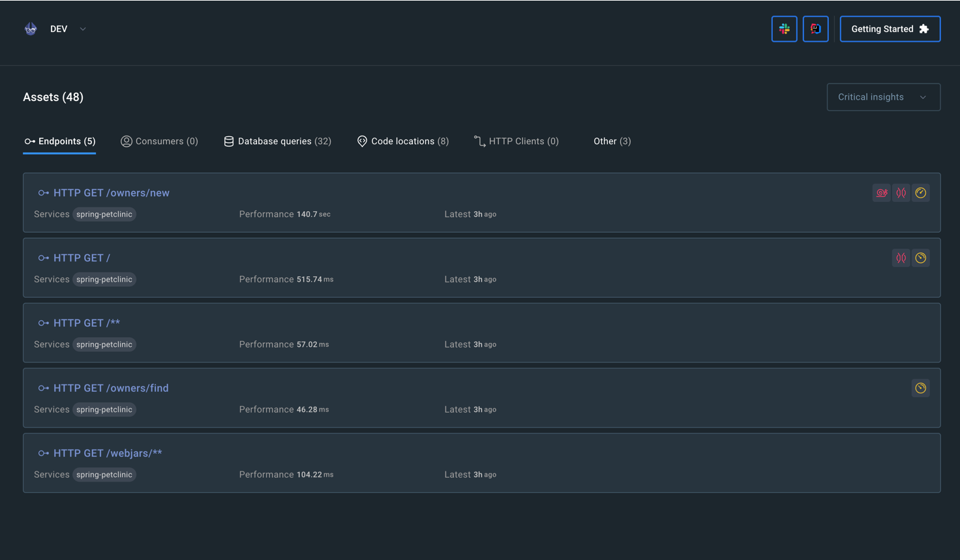Click the database icon on the Database queries tab
Image resolution: width=960 pixels, height=560 pixels.
click(x=229, y=141)
